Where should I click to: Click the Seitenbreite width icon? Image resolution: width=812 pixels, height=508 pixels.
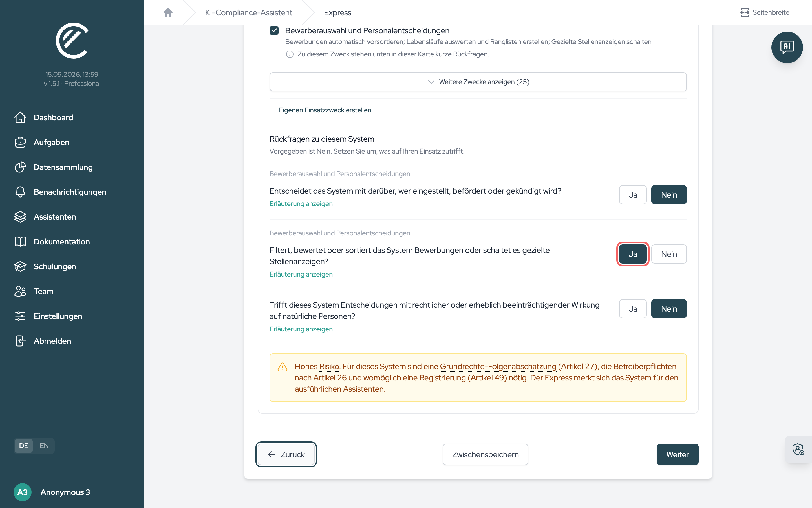[745, 12]
